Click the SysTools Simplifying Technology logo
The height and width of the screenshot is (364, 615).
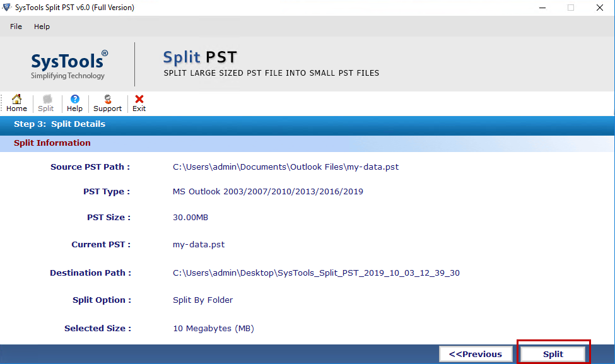(x=69, y=65)
